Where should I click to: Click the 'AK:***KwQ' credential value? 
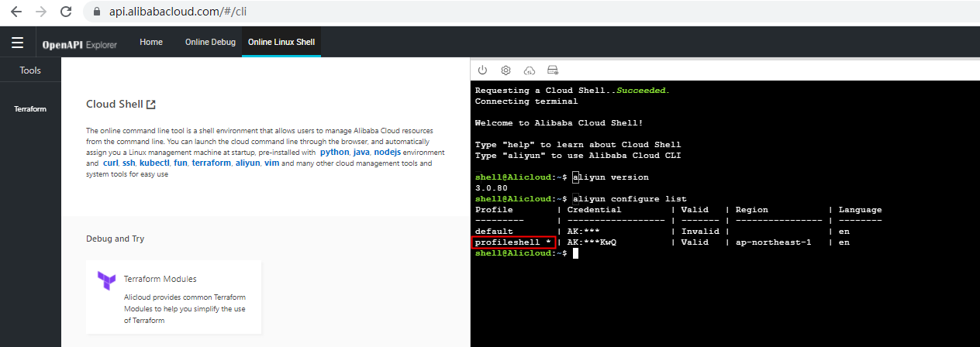tap(592, 242)
